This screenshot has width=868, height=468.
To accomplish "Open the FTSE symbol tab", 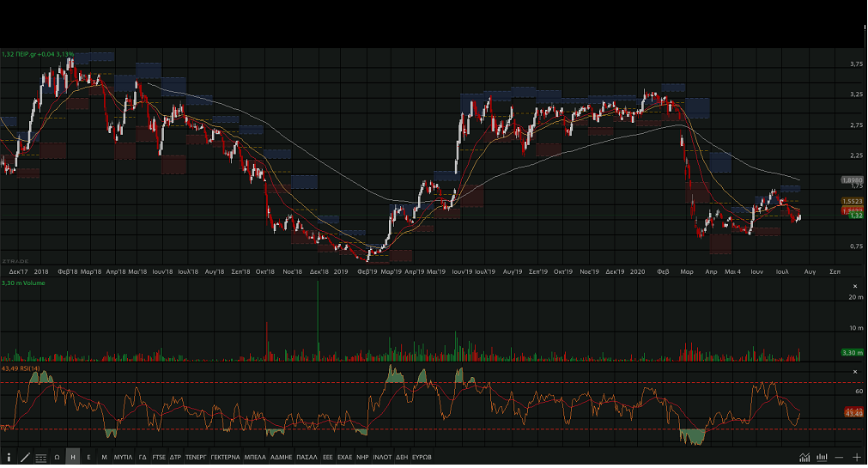I will [159, 458].
